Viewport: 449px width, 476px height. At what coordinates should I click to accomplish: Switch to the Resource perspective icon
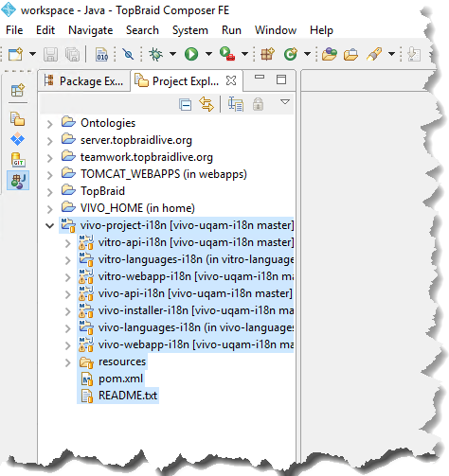[x=18, y=119]
